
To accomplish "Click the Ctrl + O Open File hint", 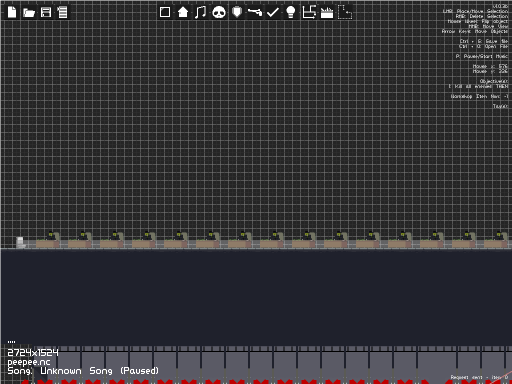I will 484,46.
